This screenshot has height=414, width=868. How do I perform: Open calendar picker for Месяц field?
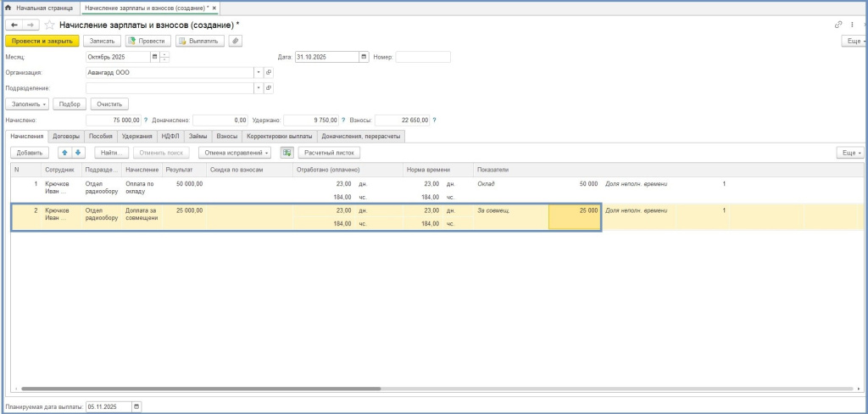click(155, 57)
